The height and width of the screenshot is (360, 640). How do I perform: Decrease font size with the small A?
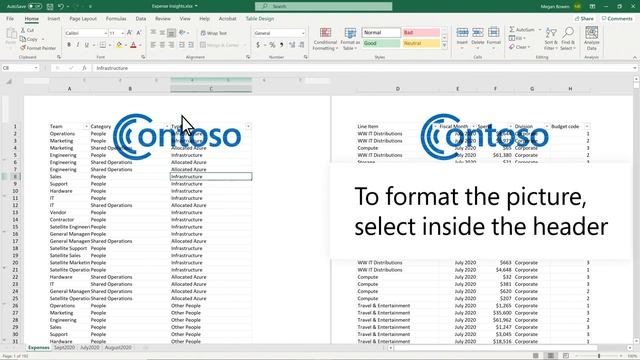[x=139, y=33]
